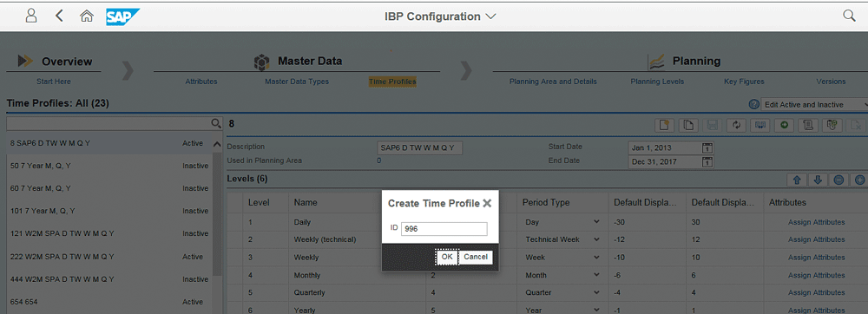Click the new time profile document icon
This screenshot has height=314, width=868.
pyautogui.click(x=664, y=125)
